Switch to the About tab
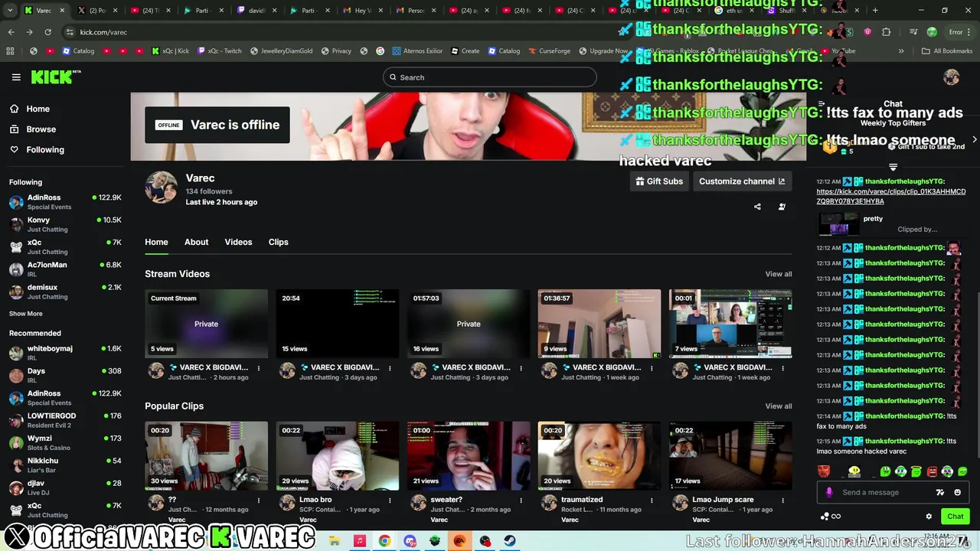This screenshot has width=980, height=551. click(x=196, y=242)
